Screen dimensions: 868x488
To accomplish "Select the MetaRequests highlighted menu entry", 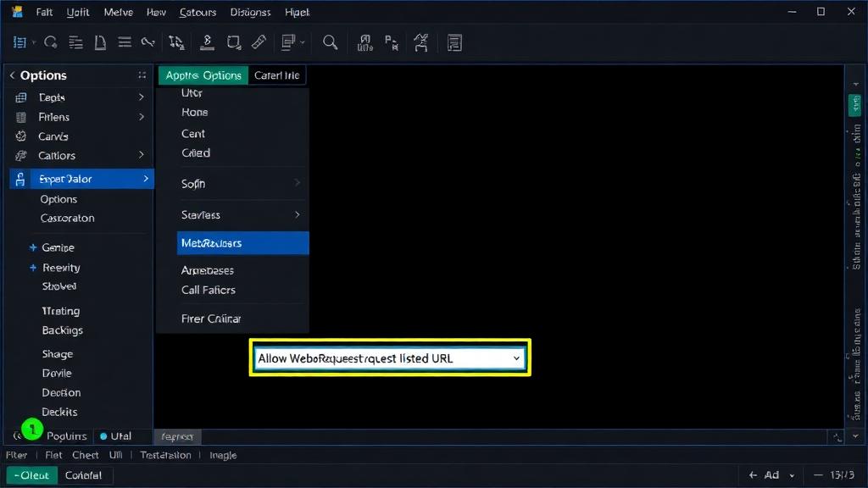I will coord(243,243).
